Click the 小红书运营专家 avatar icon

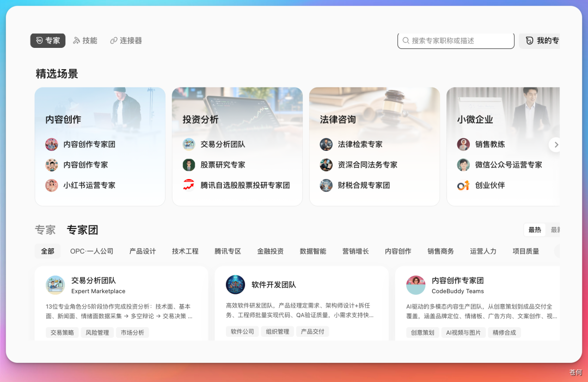pyautogui.click(x=52, y=185)
